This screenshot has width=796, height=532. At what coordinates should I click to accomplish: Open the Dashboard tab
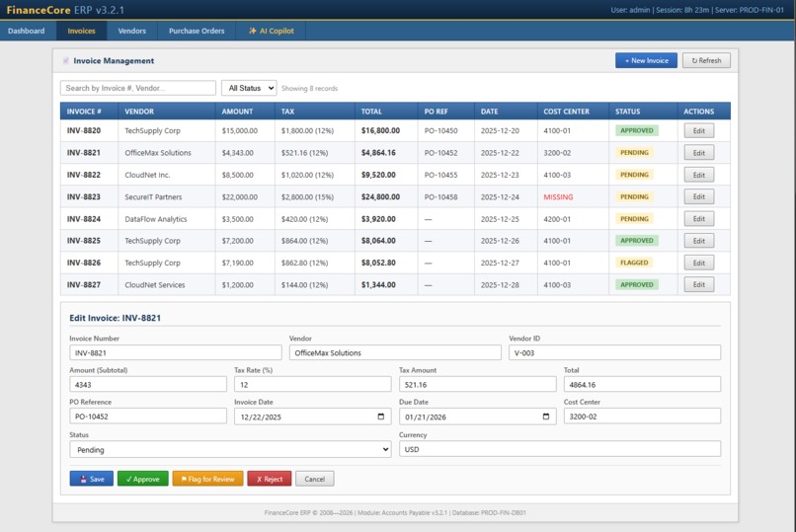click(x=27, y=31)
